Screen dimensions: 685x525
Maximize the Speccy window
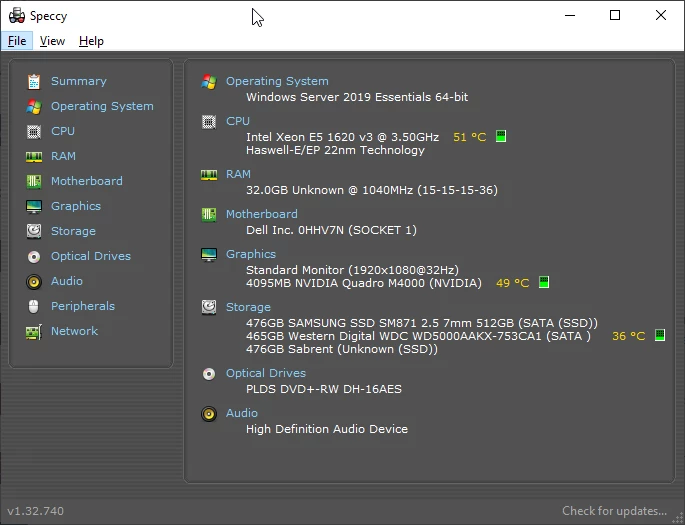[615, 15]
